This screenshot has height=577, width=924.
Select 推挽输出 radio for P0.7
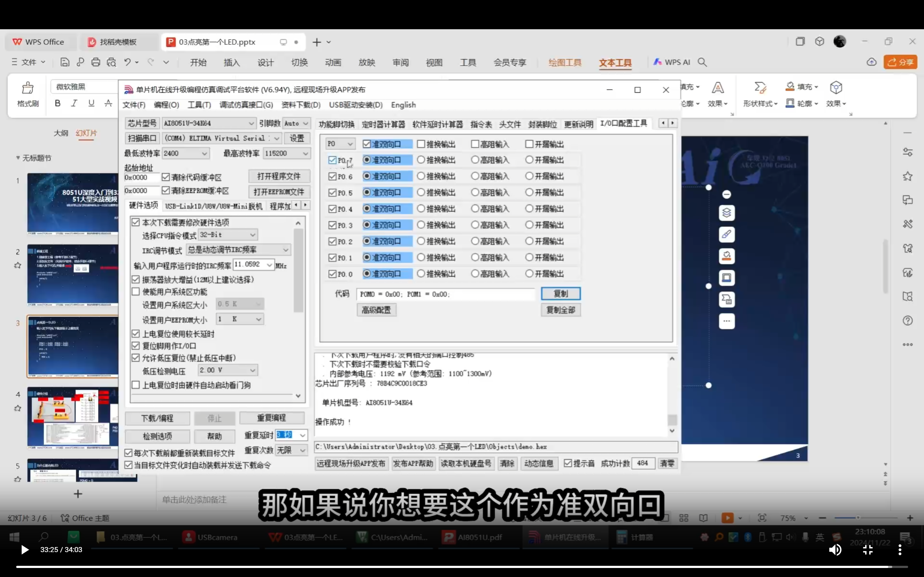pyautogui.click(x=420, y=160)
